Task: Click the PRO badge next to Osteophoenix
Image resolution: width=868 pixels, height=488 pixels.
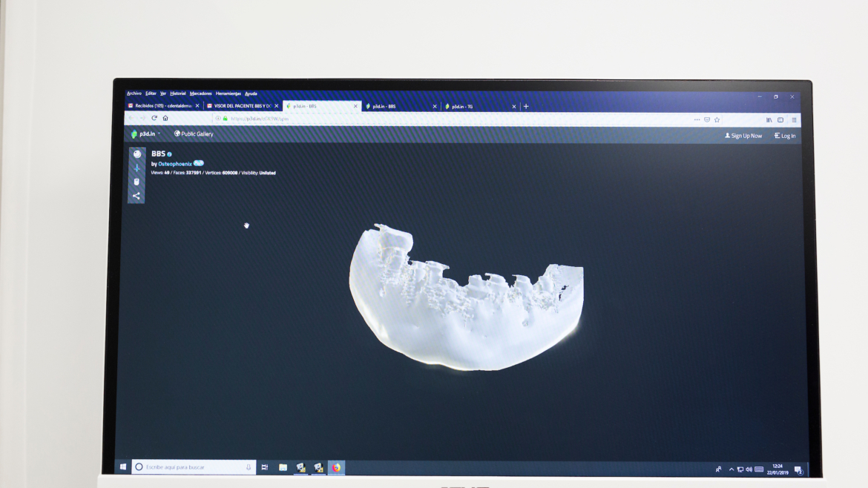Action: [199, 163]
